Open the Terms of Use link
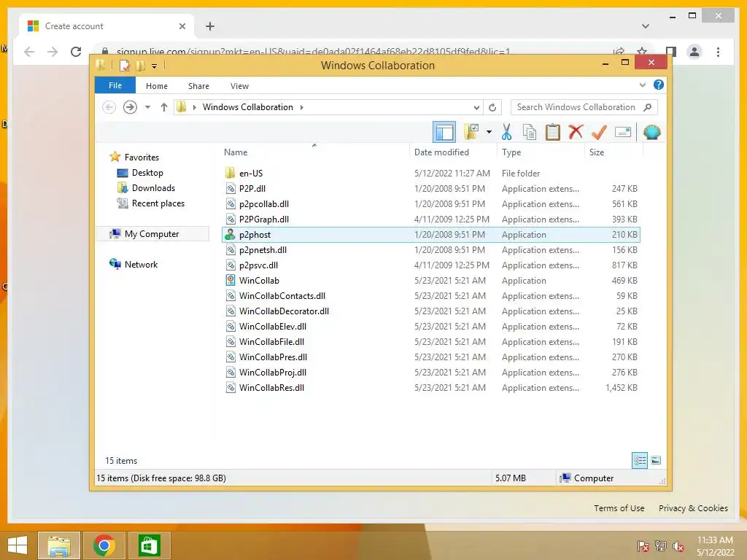Image resolution: width=747 pixels, height=560 pixels. click(619, 508)
